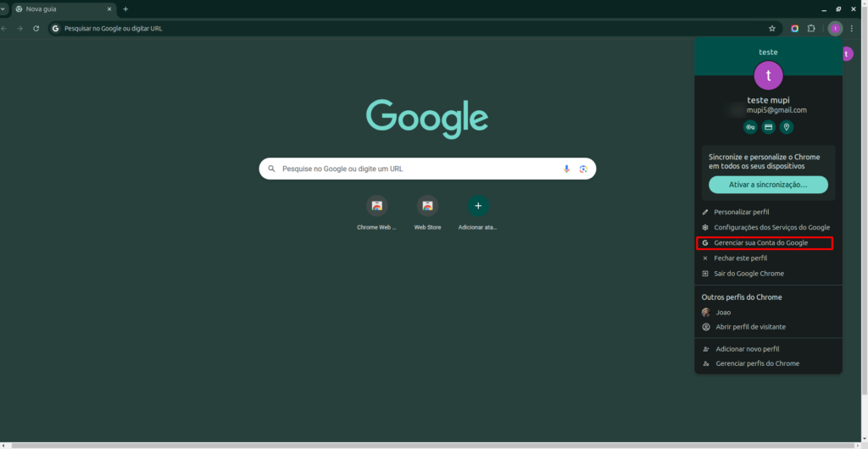
Task: Close the Nova guia tab
Action: tap(109, 8)
